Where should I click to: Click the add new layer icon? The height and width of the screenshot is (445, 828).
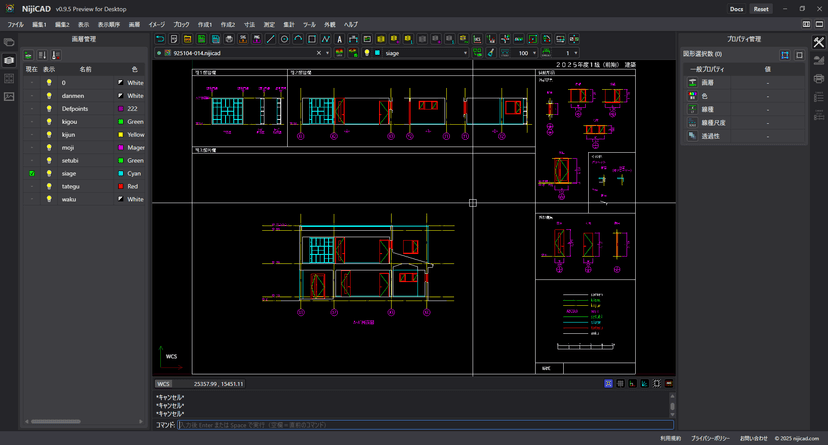coord(29,55)
